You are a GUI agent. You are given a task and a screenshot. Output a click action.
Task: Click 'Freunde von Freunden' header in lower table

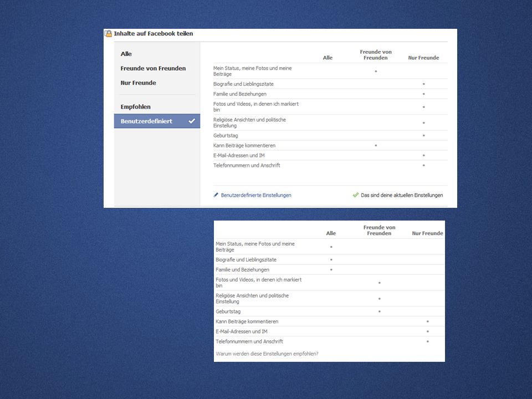pyautogui.click(x=379, y=231)
